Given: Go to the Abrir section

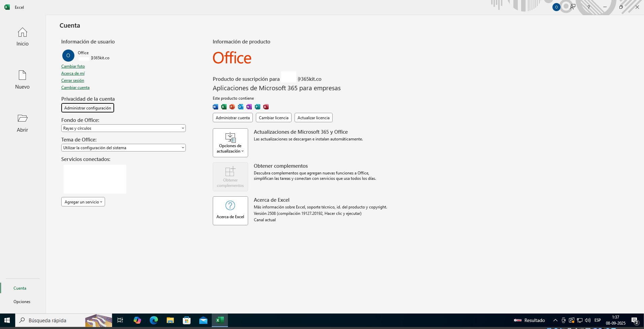Looking at the screenshot, I should point(23,123).
